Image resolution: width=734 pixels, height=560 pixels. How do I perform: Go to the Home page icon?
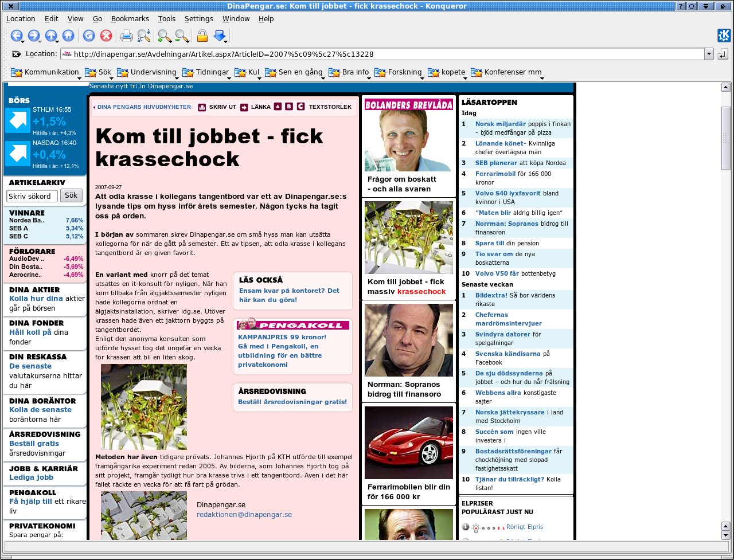68,36
